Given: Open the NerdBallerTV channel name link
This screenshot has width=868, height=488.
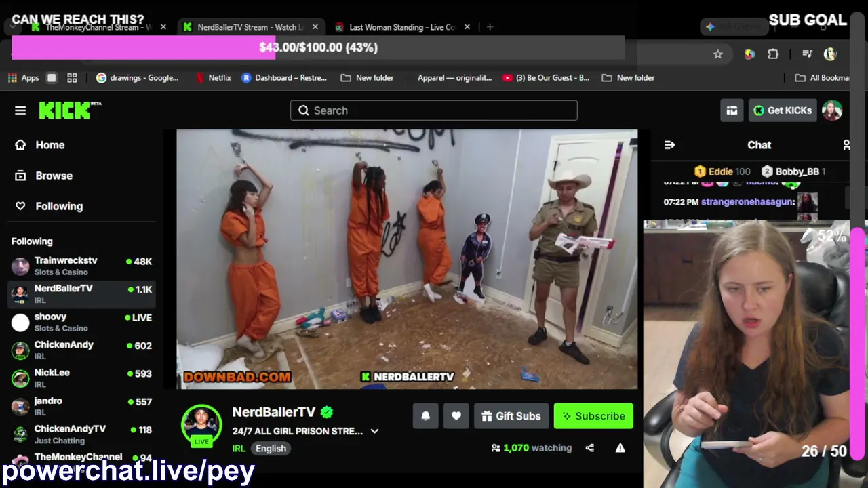Looking at the screenshot, I should pos(274,412).
